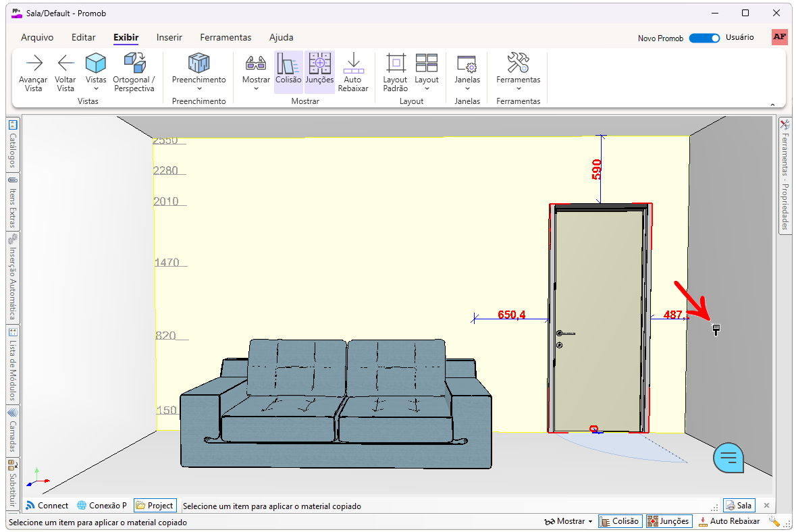Expand Mostrar dropdown in status bar
796x532 pixels.
click(x=569, y=521)
